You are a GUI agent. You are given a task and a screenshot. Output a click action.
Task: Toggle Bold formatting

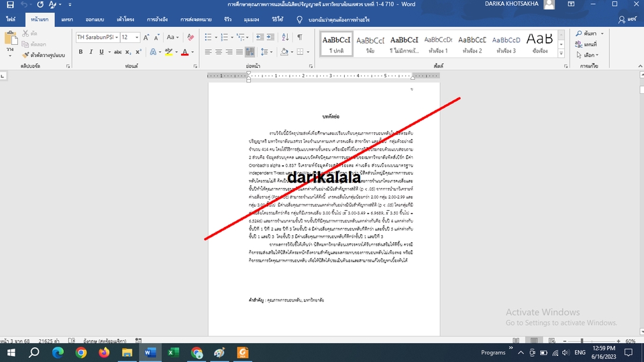[x=80, y=52]
